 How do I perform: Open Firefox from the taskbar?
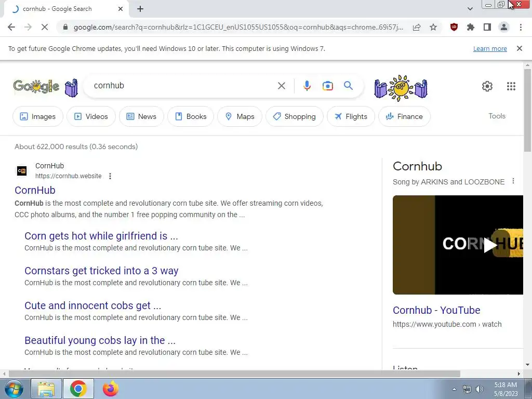point(111,389)
